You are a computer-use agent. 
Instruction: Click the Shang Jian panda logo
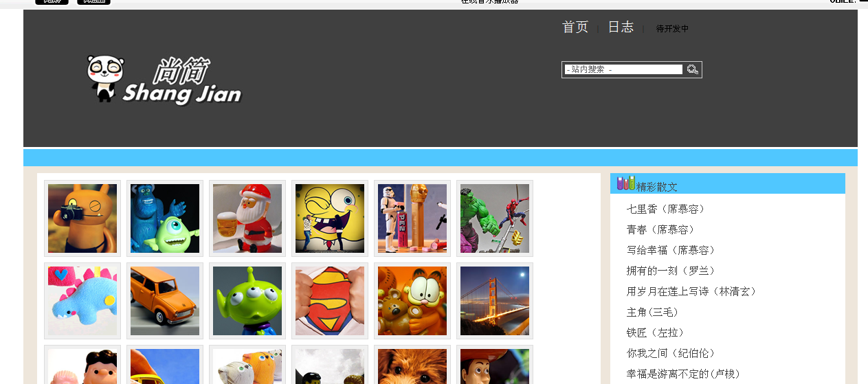[164, 80]
